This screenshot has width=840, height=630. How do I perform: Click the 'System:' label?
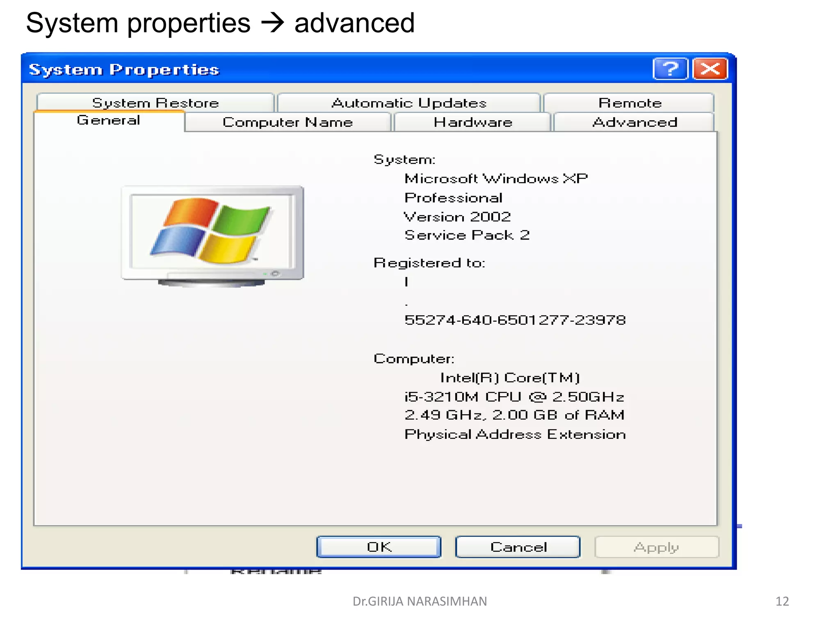pos(404,160)
